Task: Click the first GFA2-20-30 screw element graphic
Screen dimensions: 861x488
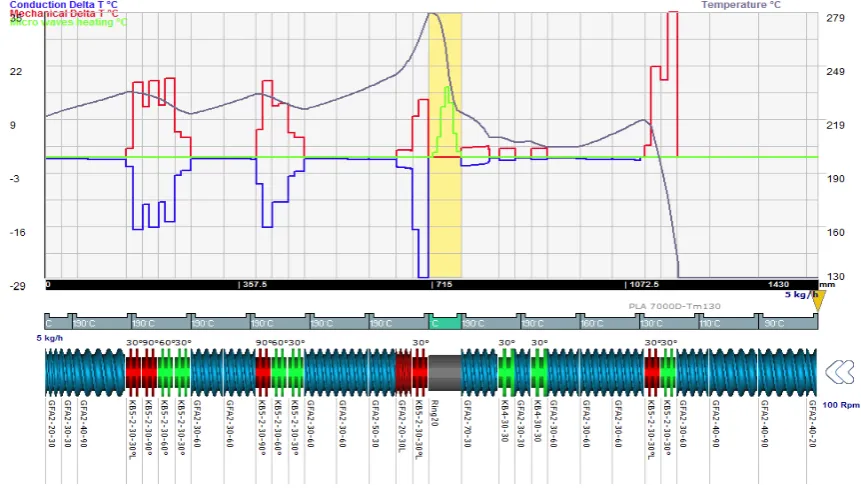Action: coord(53,373)
